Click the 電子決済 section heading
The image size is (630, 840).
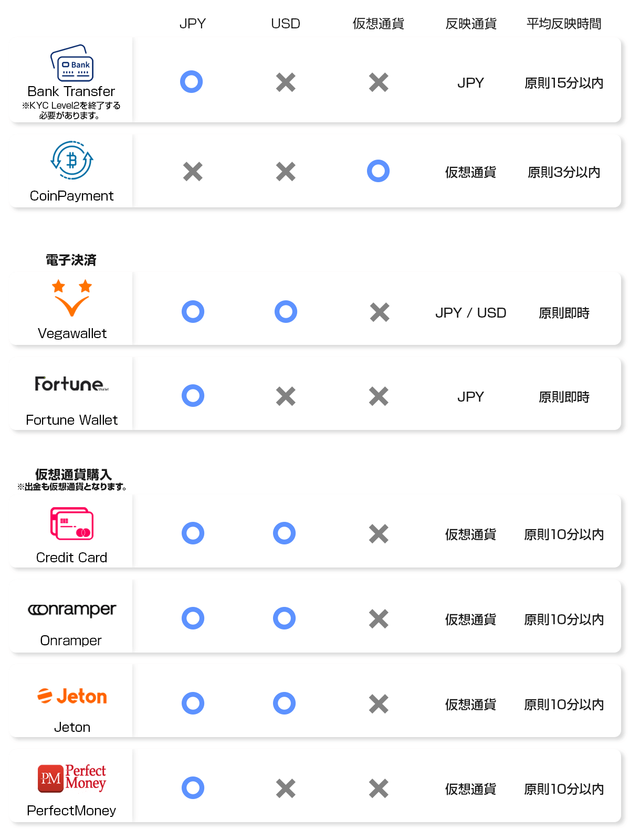tap(71, 260)
